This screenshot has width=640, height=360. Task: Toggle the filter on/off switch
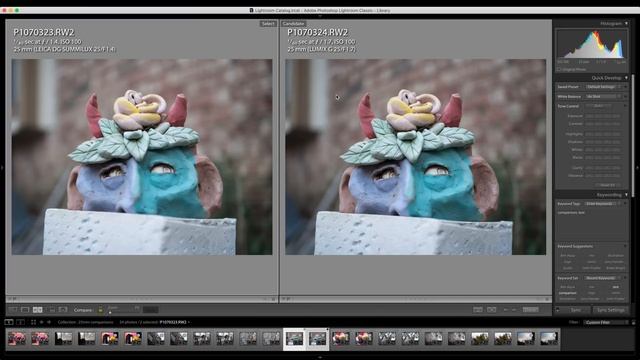coord(633,322)
